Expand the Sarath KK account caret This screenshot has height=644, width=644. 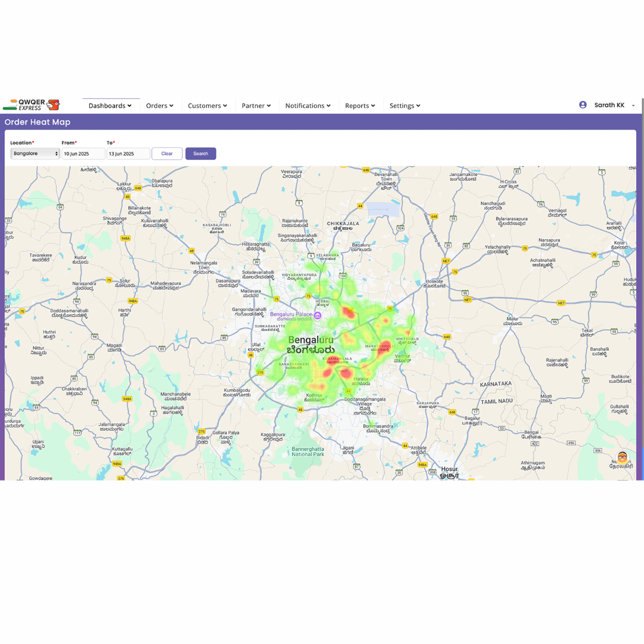[633, 106]
